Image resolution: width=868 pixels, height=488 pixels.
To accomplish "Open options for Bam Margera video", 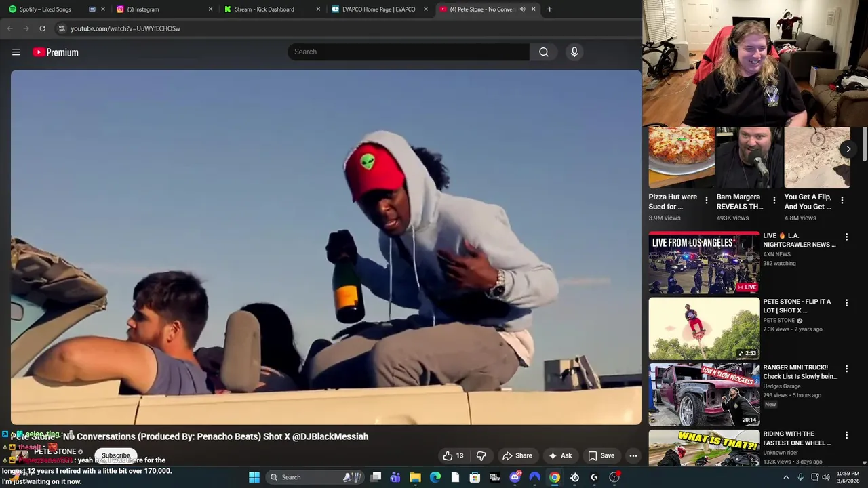I will tap(774, 201).
